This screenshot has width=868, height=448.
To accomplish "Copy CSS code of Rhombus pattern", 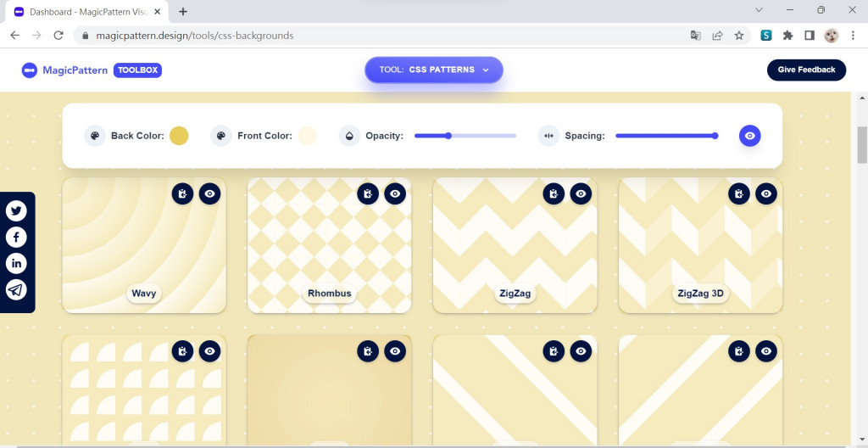I will coord(368,193).
